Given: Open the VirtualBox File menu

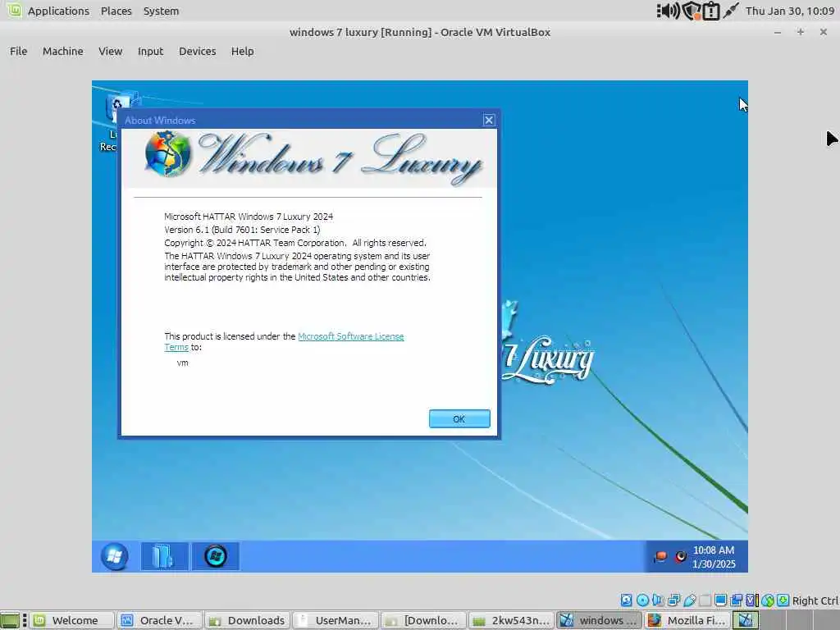Looking at the screenshot, I should pyautogui.click(x=18, y=52).
